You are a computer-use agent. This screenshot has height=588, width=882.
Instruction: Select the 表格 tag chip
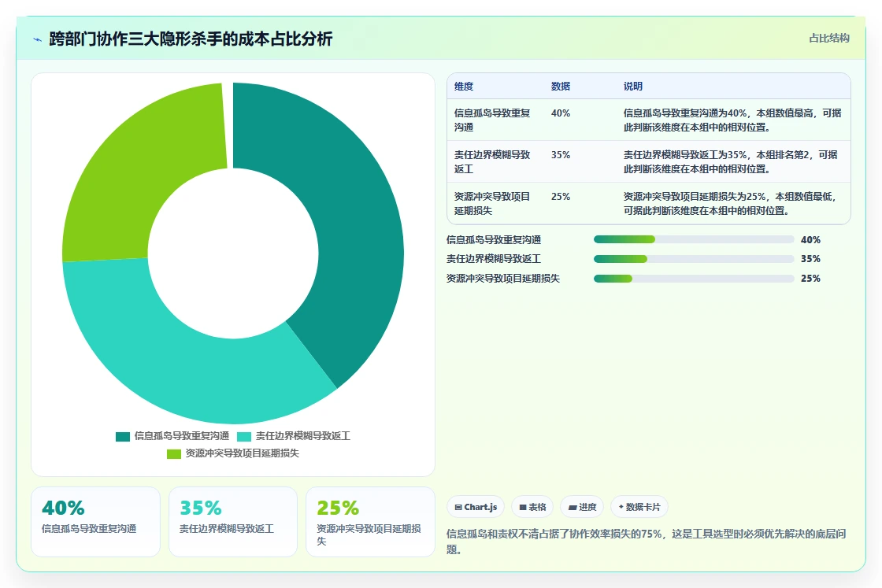[x=532, y=507]
